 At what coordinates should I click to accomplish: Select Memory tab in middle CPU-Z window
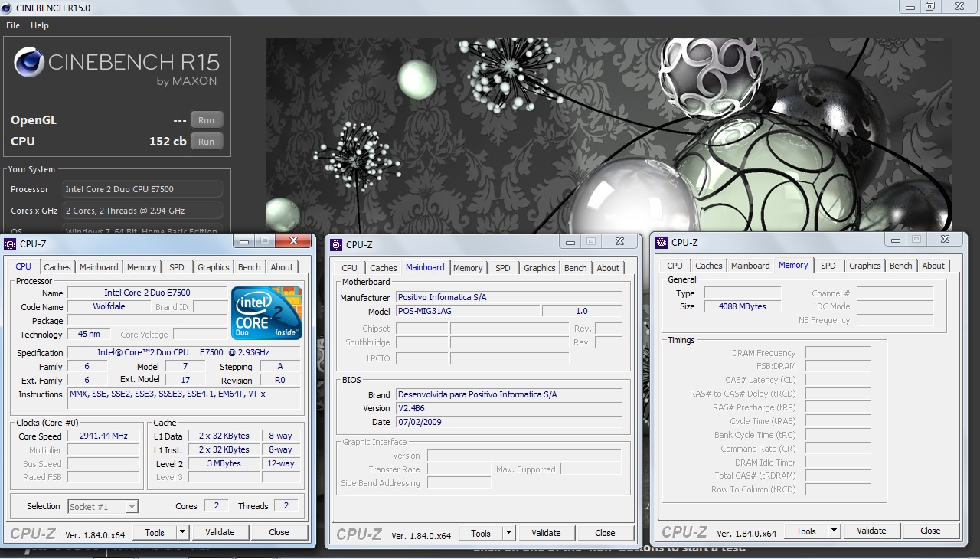click(x=468, y=268)
